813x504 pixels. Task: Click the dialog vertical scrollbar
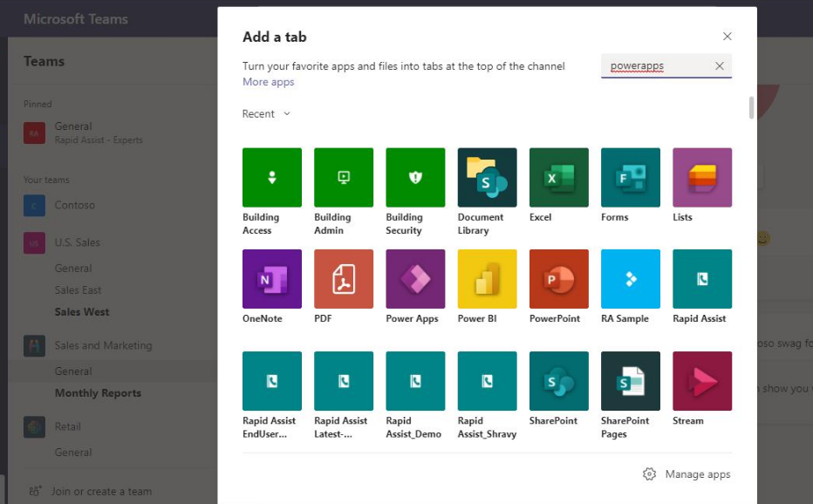751,107
